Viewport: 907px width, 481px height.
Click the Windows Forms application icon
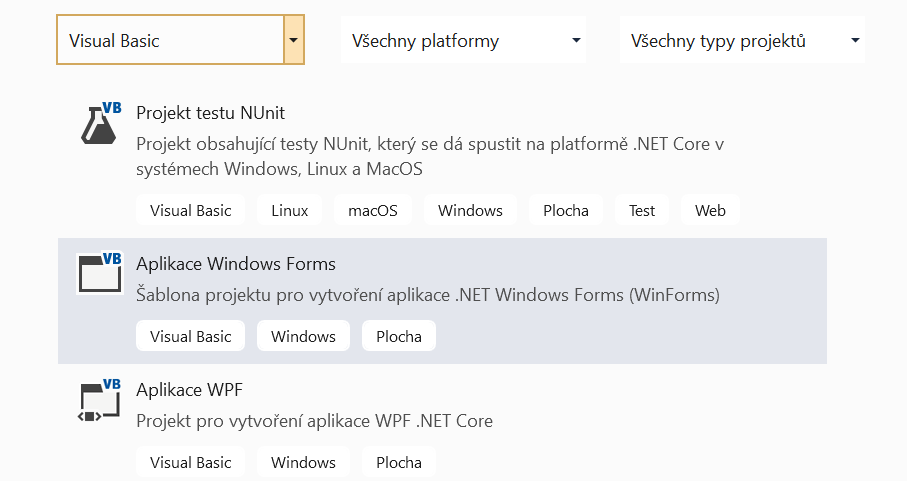pos(100,273)
